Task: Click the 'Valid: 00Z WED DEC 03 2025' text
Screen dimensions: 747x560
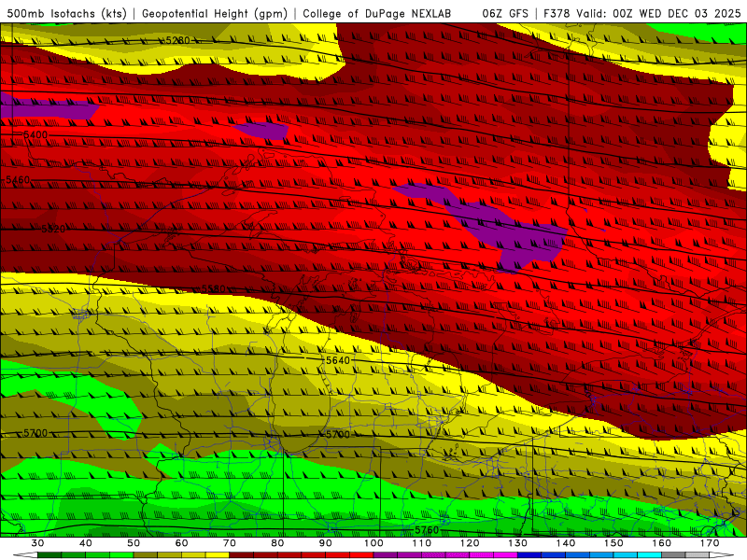Action: pyautogui.click(x=658, y=14)
